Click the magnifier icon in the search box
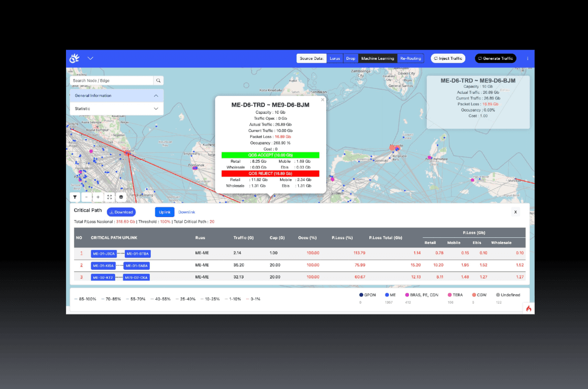This screenshot has width=588, height=389. pyautogui.click(x=158, y=80)
